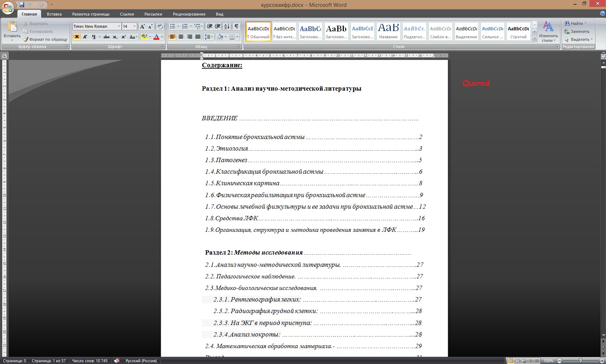Apply the Обычный style

coord(259,31)
